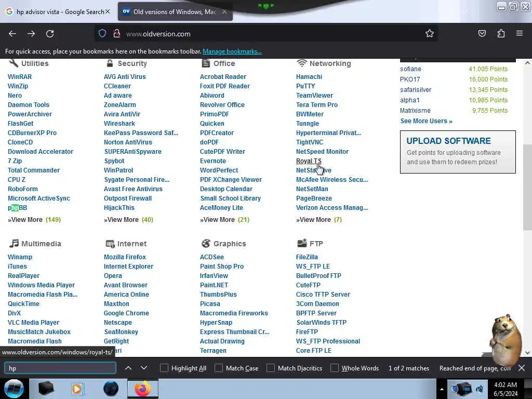The height and width of the screenshot is (399, 532).
Task: Enable the Highlight All checkbox
Action: (164, 368)
